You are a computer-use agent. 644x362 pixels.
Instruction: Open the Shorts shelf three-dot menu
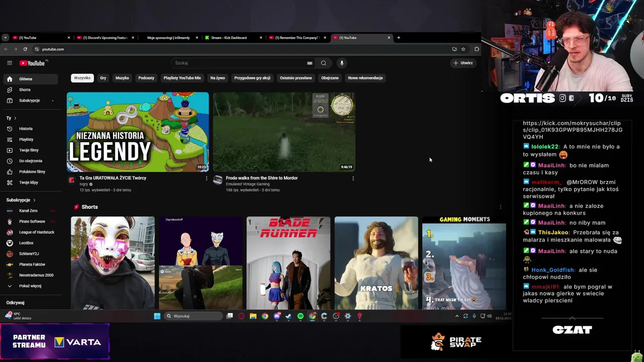(x=500, y=207)
